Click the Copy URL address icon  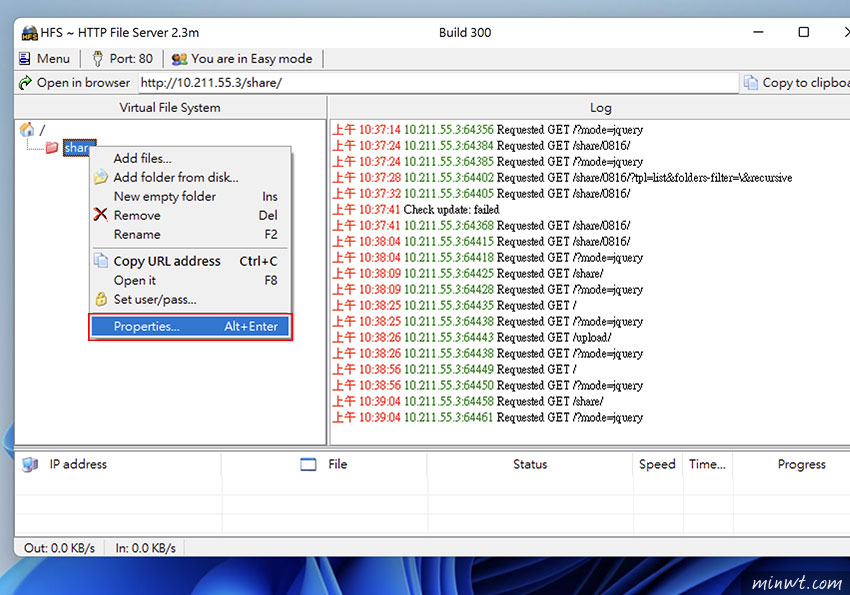pos(101,260)
